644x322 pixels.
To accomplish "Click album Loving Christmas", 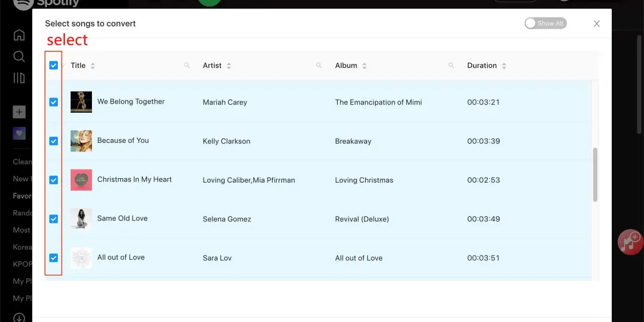I will coord(364,180).
